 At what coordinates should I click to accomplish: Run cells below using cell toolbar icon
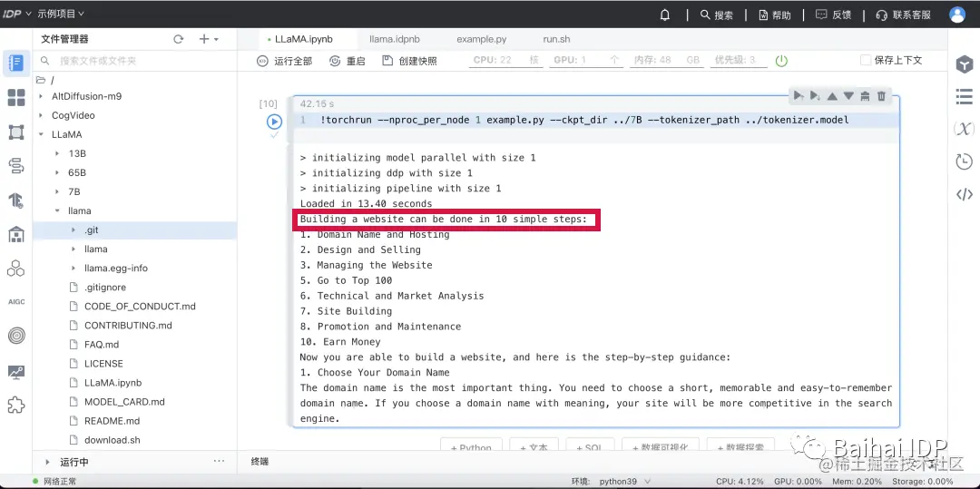click(815, 95)
